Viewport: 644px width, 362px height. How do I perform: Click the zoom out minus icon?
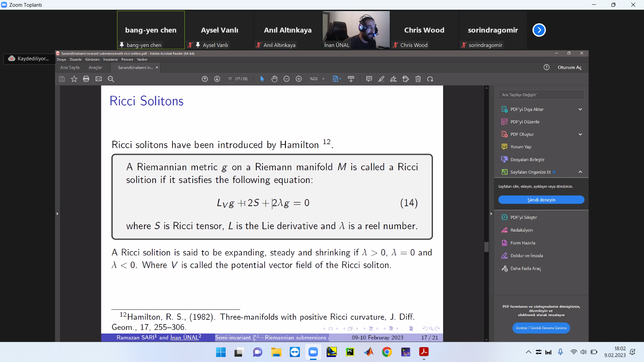[x=286, y=79]
